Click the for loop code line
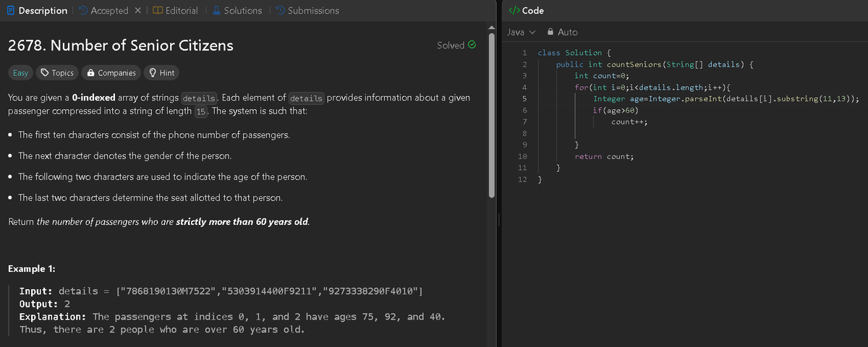868x347 pixels. tap(652, 87)
